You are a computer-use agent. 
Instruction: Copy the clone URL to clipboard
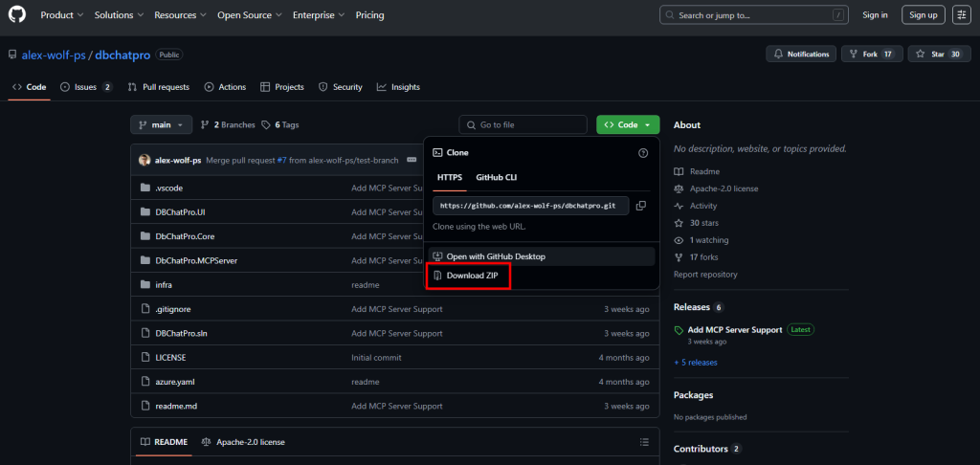tap(640, 206)
